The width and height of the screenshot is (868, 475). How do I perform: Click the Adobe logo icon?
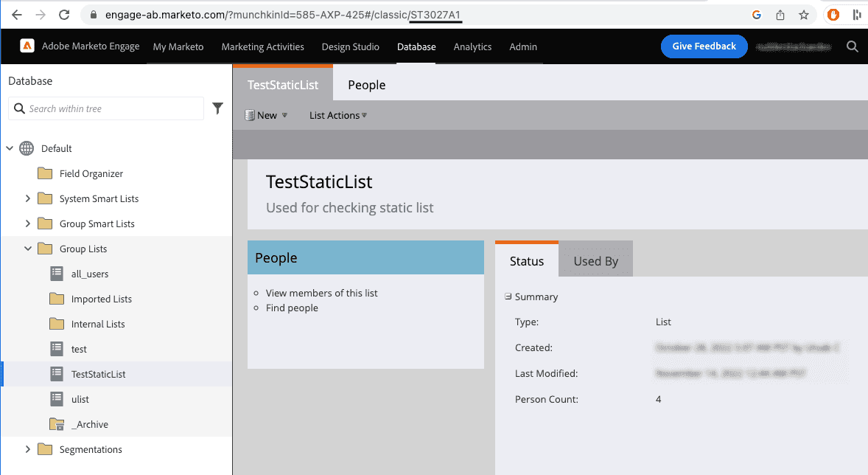pos(27,46)
